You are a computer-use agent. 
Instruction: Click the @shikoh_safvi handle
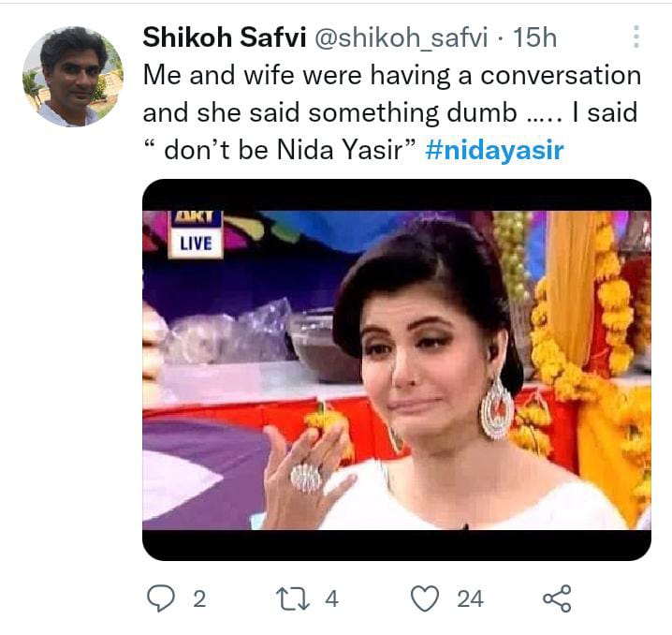pos(402,37)
